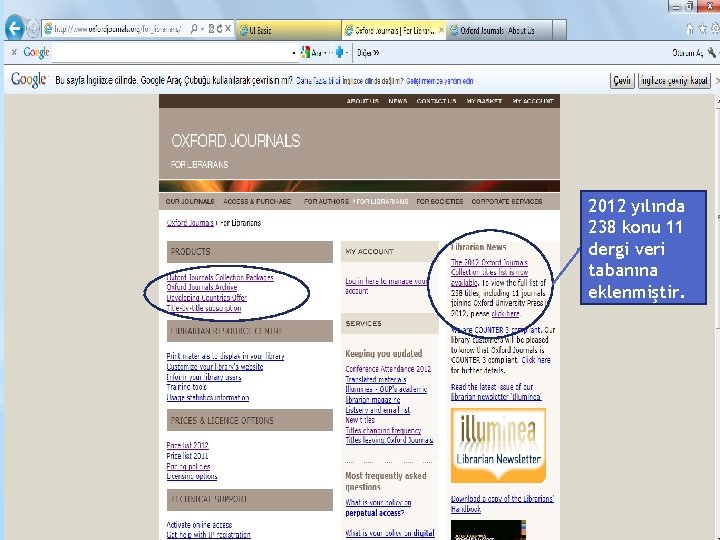Click the Ara search button on Google toolbar
Viewport: 720px width, 540px height.
coord(311,52)
